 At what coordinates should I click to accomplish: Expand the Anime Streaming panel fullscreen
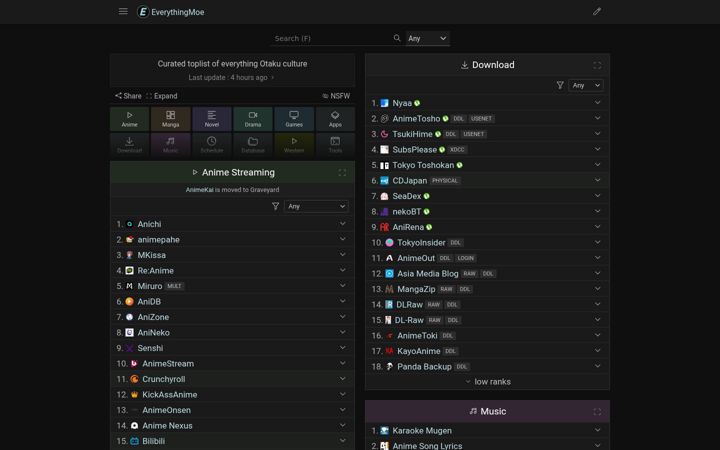click(342, 173)
